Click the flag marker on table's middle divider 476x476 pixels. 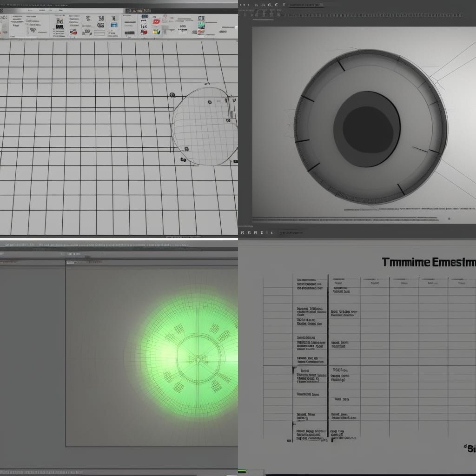tap(294, 370)
